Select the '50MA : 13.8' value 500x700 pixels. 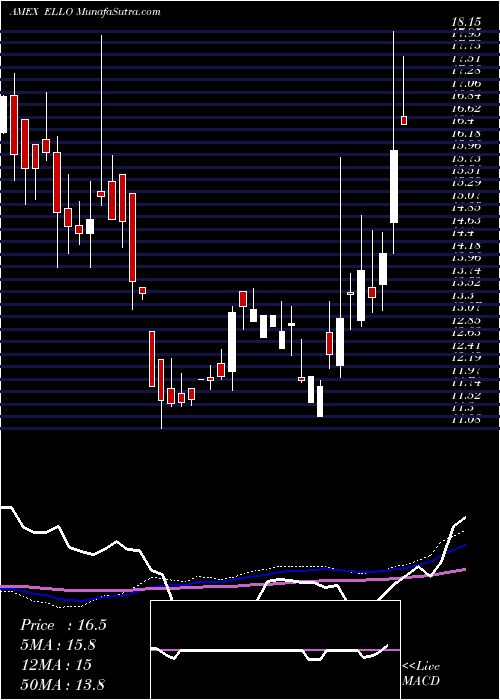coord(62,684)
